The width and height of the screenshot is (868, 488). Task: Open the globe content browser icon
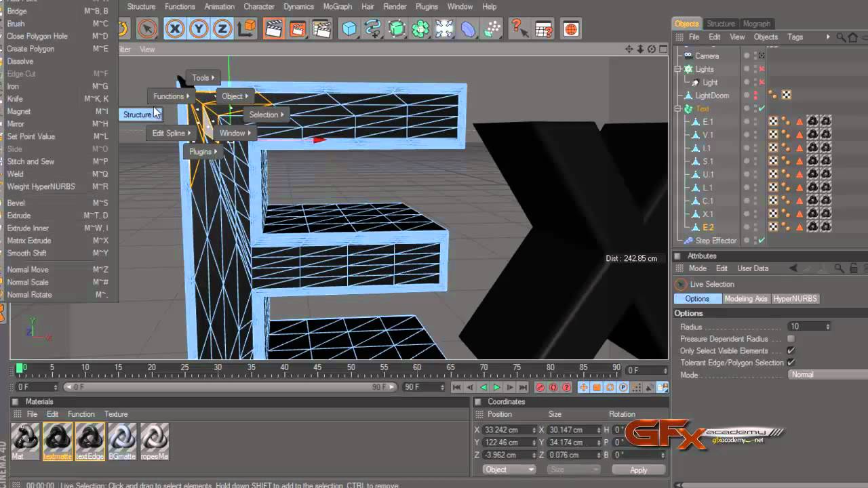[571, 29]
